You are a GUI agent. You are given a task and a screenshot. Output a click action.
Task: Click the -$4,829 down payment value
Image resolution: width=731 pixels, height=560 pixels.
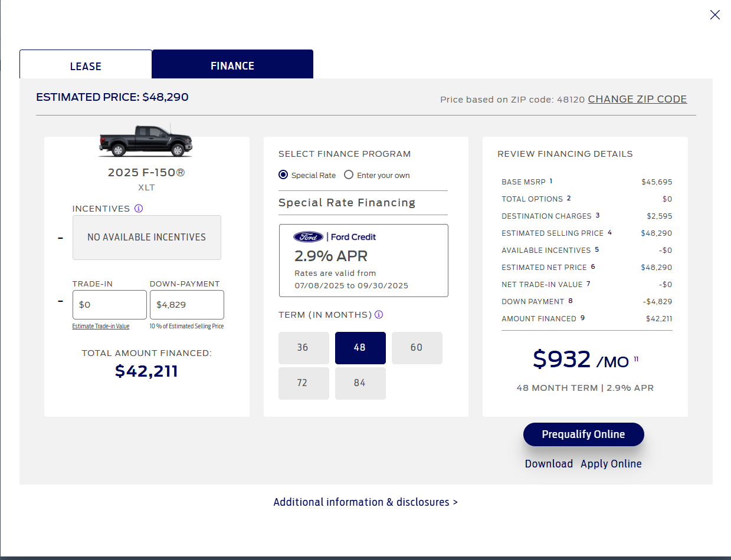coord(658,302)
